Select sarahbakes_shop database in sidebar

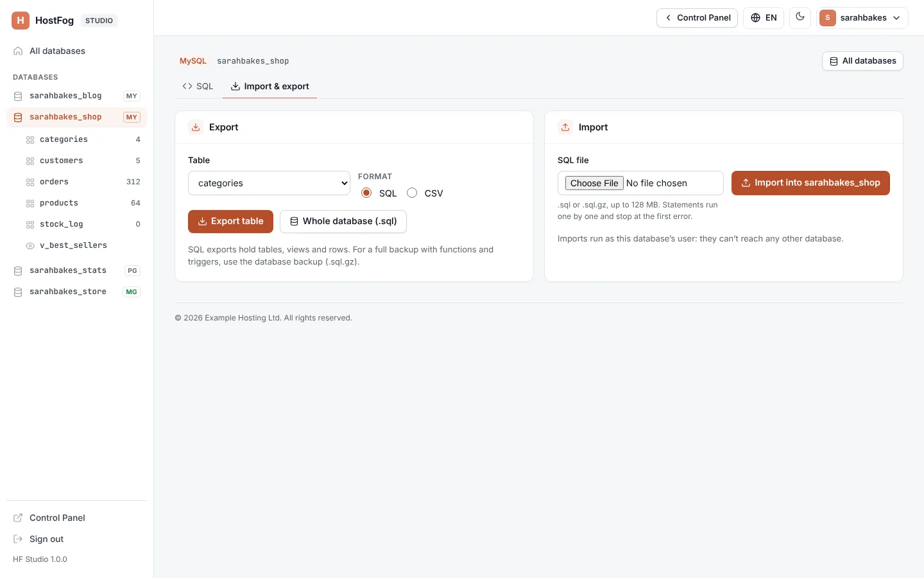[x=76, y=117]
